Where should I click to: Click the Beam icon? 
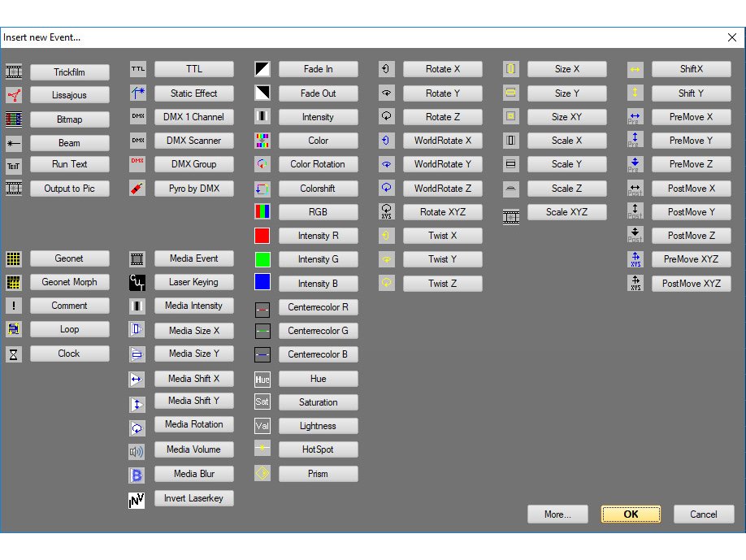coord(13,143)
